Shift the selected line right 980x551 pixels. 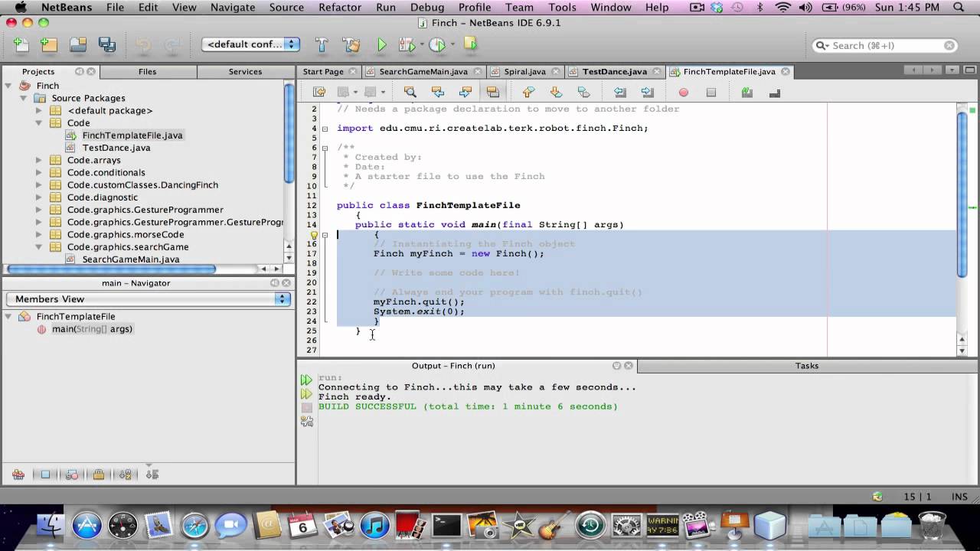pyautogui.click(x=648, y=93)
